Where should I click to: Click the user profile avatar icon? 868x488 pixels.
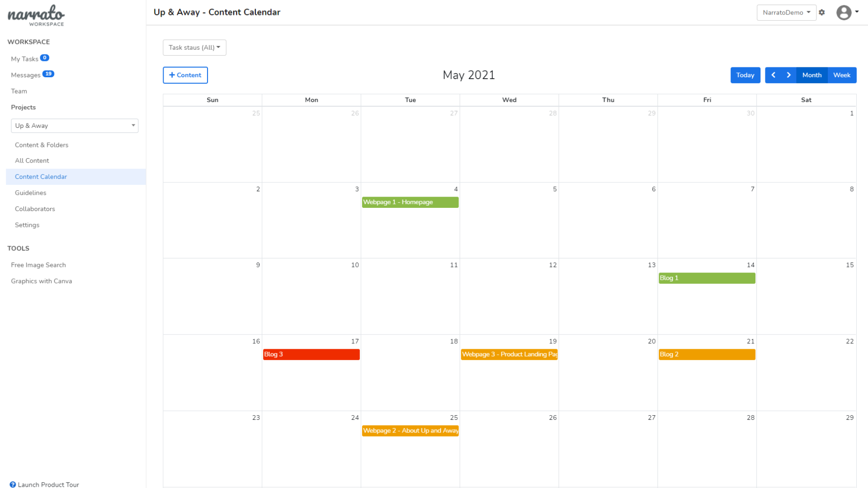[x=844, y=12]
